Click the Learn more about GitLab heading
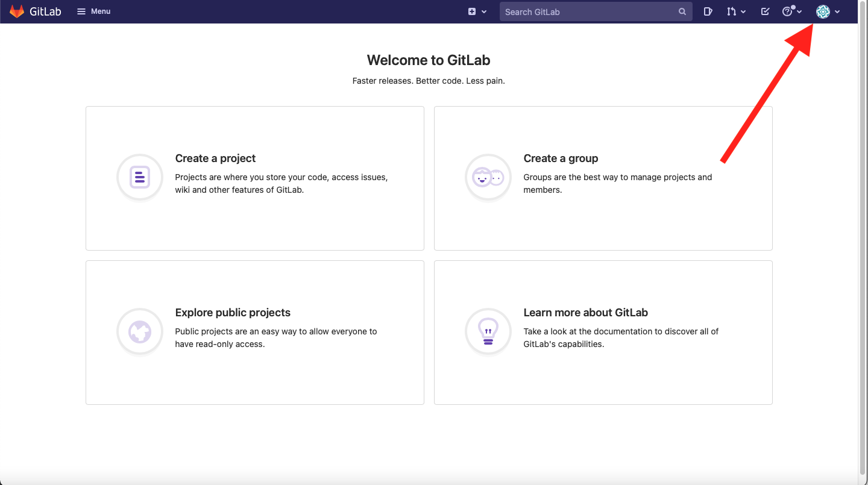 click(585, 313)
